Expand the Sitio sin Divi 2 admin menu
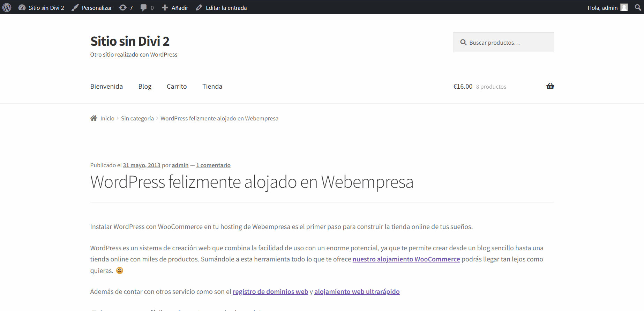Screen dimensions: 644x311 [x=42, y=8]
